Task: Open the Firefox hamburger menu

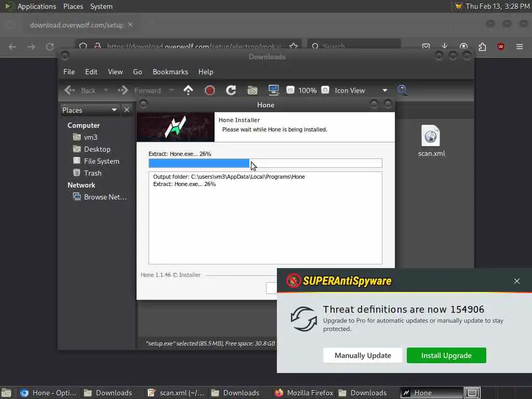Action: [x=520, y=46]
